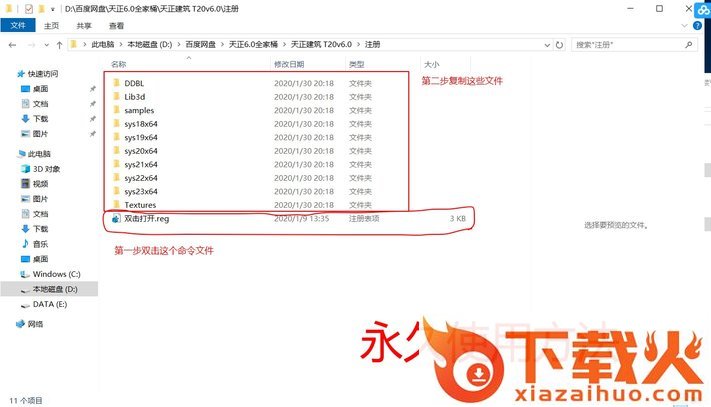Viewport: 711px width, 407px height.
Task: Open pinned 桌面 under 快速访问
Action: pos(40,89)
